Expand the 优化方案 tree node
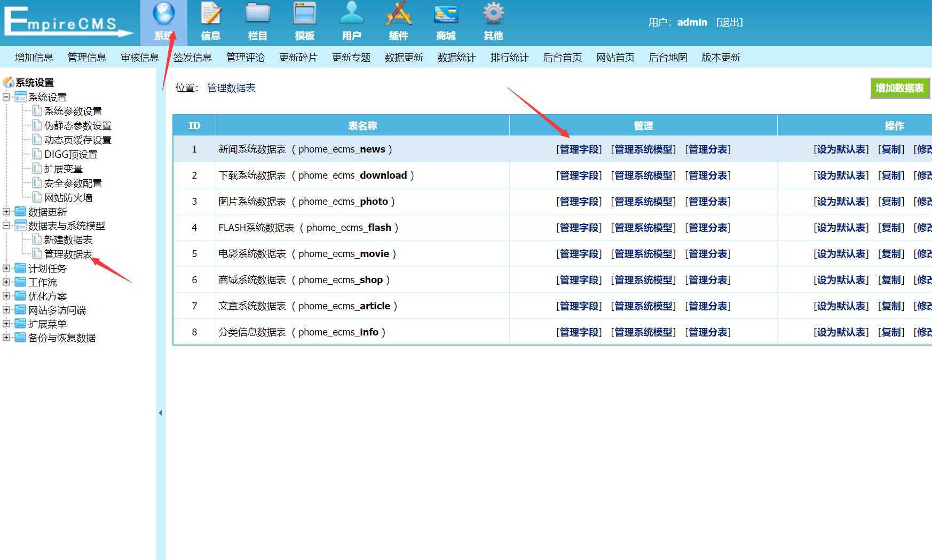The image size is (932, 560). tap(6, 295)
